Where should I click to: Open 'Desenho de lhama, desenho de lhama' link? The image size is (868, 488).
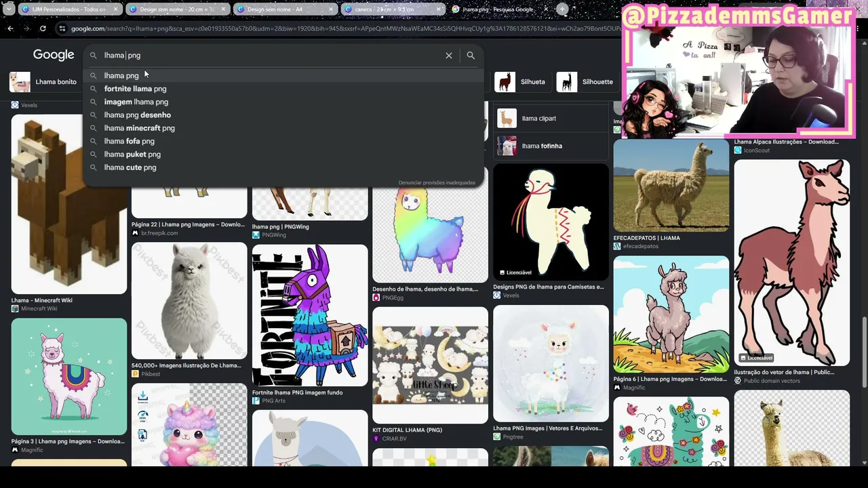(x=425, y=289)
